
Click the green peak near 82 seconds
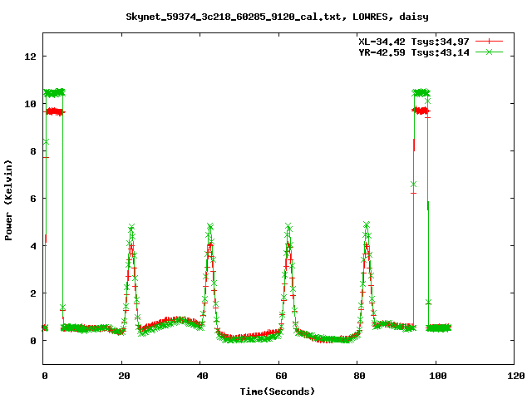(367, 224)
